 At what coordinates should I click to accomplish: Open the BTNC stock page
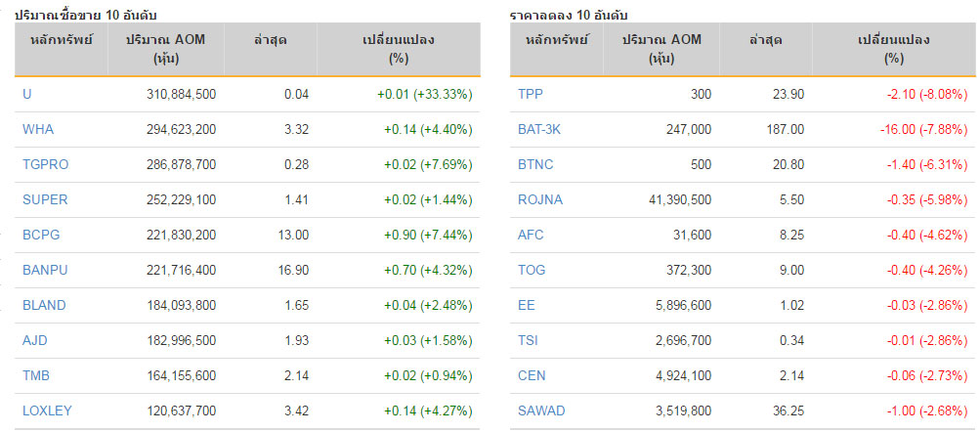[x=535, y=165]
